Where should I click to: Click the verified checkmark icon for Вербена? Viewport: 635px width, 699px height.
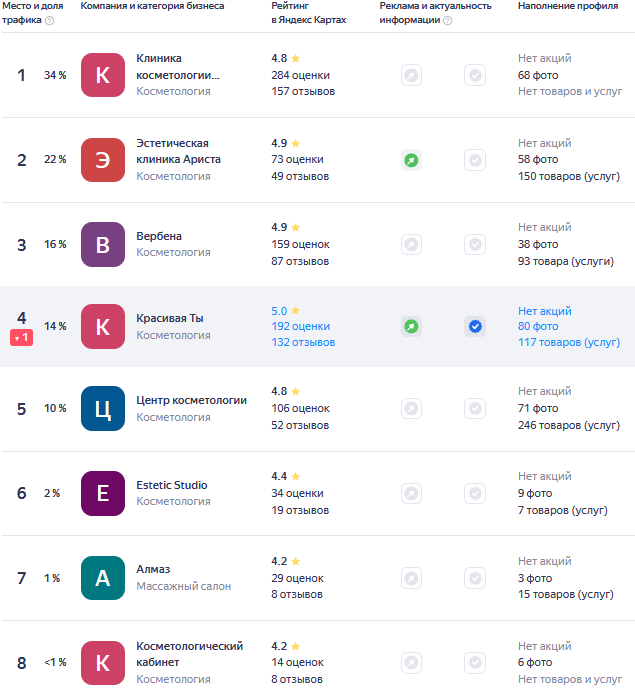pyautogui.click(x=475, y=244)
